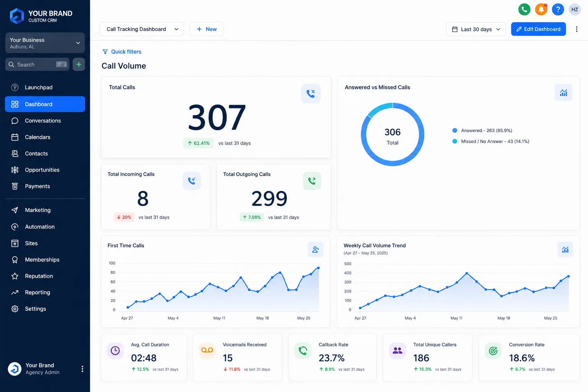Go to Conversations in the sidebar
Screen dimensions: 588x392
click(x=45, y=121)
